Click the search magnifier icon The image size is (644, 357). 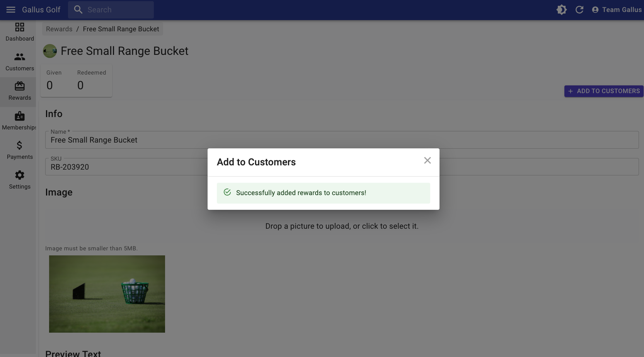(78, 10)
